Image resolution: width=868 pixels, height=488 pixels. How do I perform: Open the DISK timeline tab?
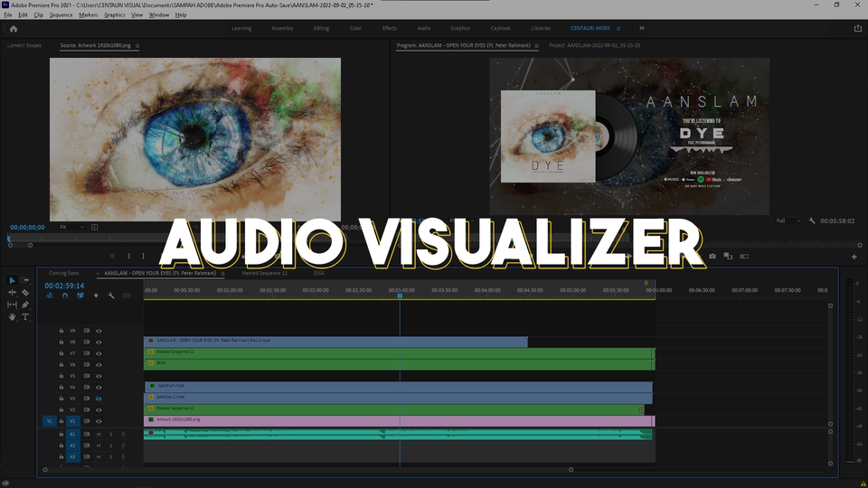[x=319, y=273]
